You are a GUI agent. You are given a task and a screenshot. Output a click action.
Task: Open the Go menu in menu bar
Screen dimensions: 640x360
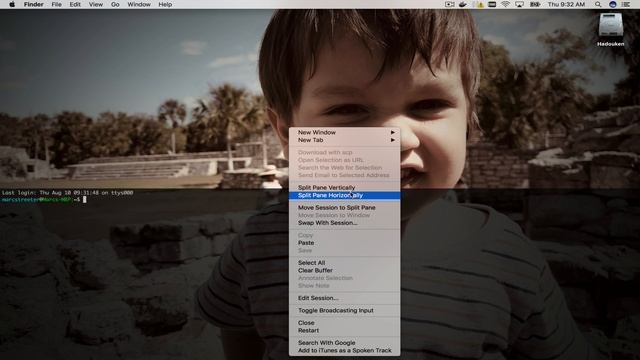[x=115, y=4]
